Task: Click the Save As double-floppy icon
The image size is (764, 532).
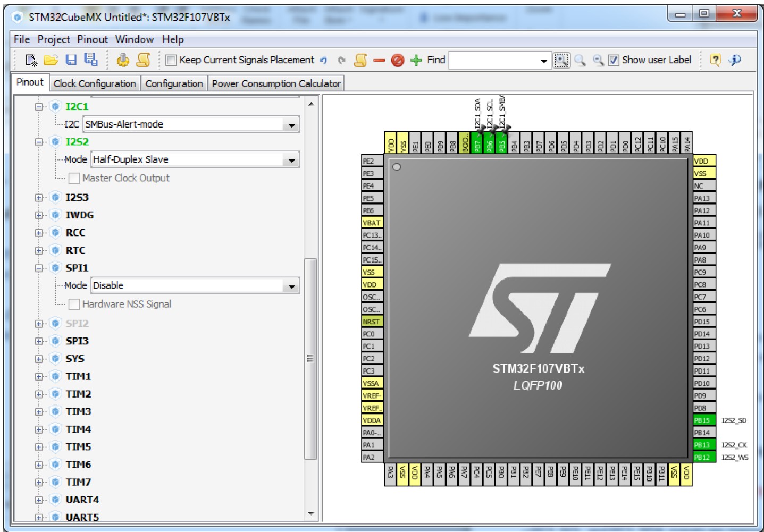Action: tap(91, 60)
